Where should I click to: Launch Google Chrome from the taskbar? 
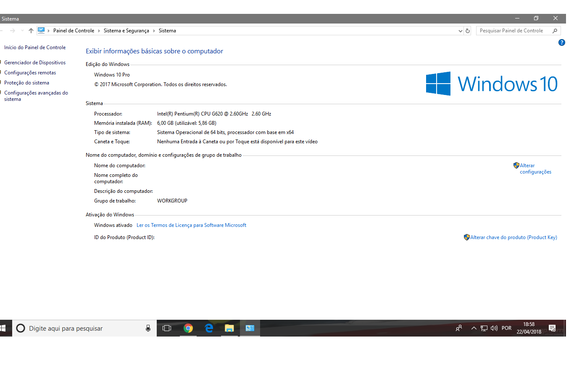(188, 328)
